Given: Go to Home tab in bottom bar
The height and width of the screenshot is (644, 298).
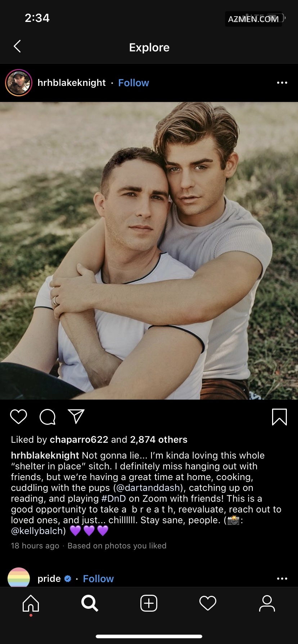Looking at the screenshot, I should (x=31, y=603).
